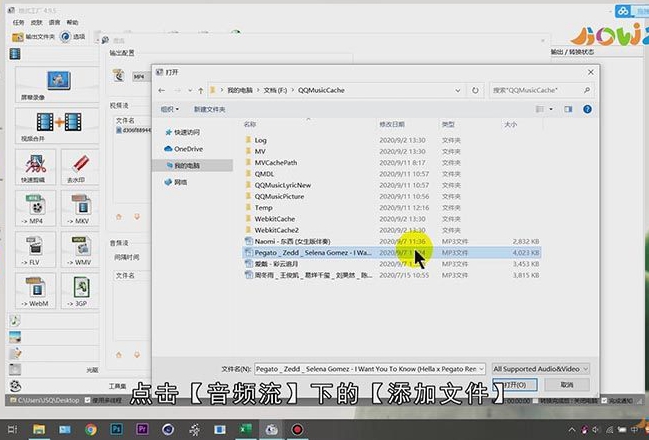Open File Explorer from the taskbar
The height and width of the screenshot is (440, 649).
coord(39,429)
